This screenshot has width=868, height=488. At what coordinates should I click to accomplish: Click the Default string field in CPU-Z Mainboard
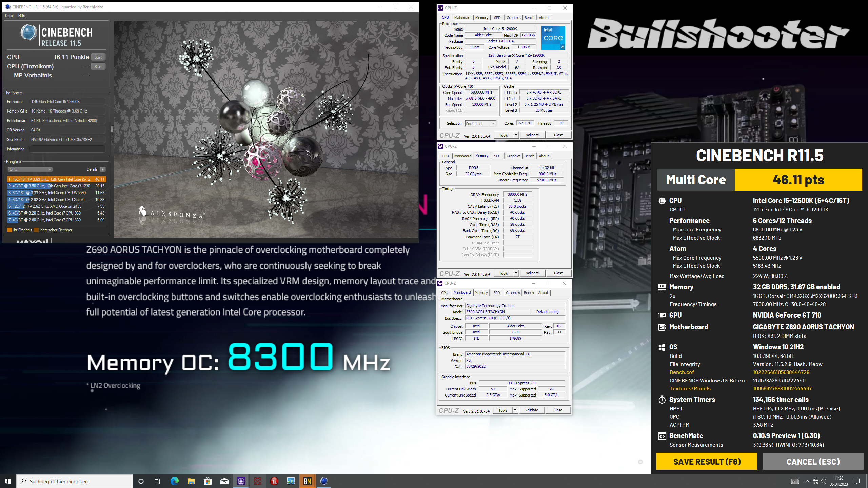[x=547, y=312]
